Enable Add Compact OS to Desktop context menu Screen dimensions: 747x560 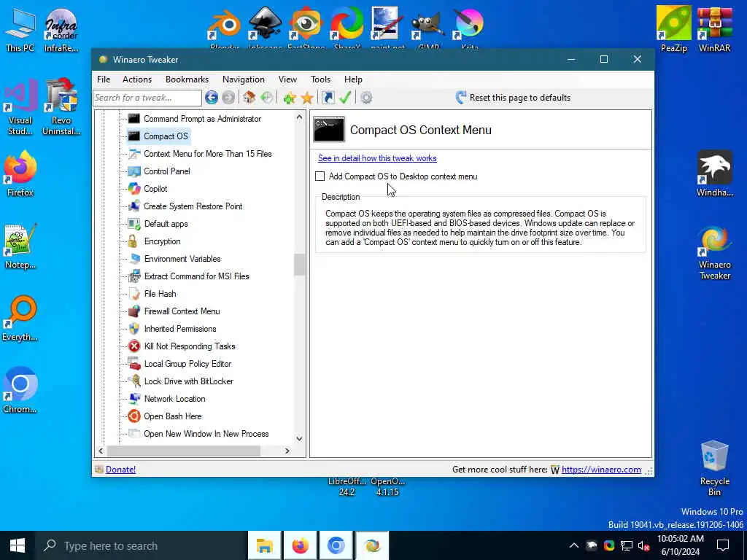click(320, 176)
